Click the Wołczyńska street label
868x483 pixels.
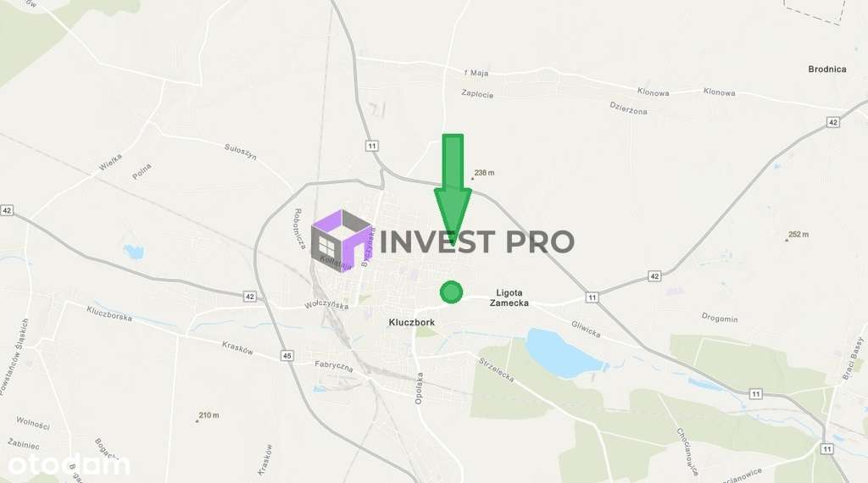[326, 305]
